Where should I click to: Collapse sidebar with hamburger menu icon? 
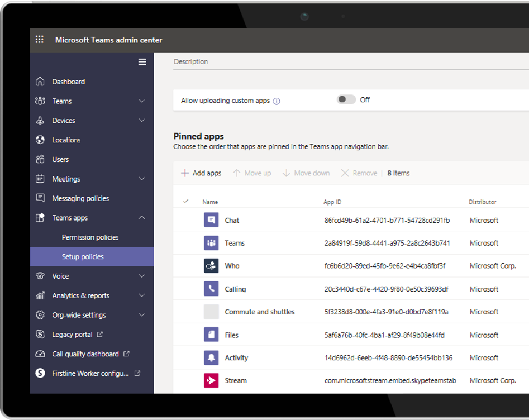tap(142, 62)
